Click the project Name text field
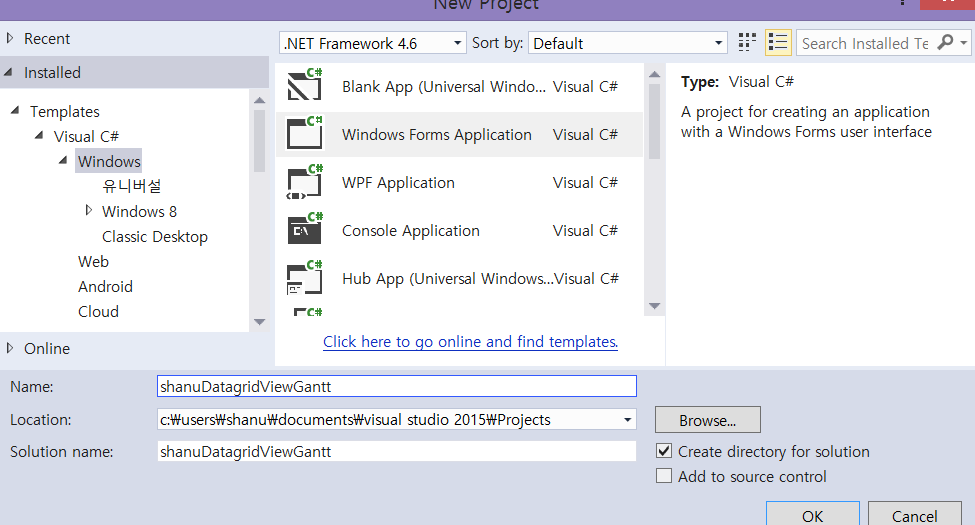The width and height of the screenshot is (975, 525). (396, 386)
